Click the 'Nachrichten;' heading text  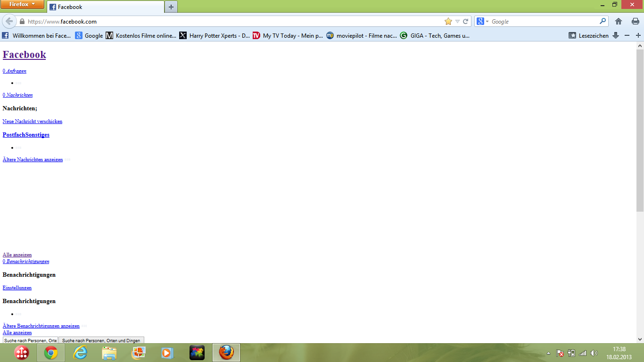coord(20,108)
